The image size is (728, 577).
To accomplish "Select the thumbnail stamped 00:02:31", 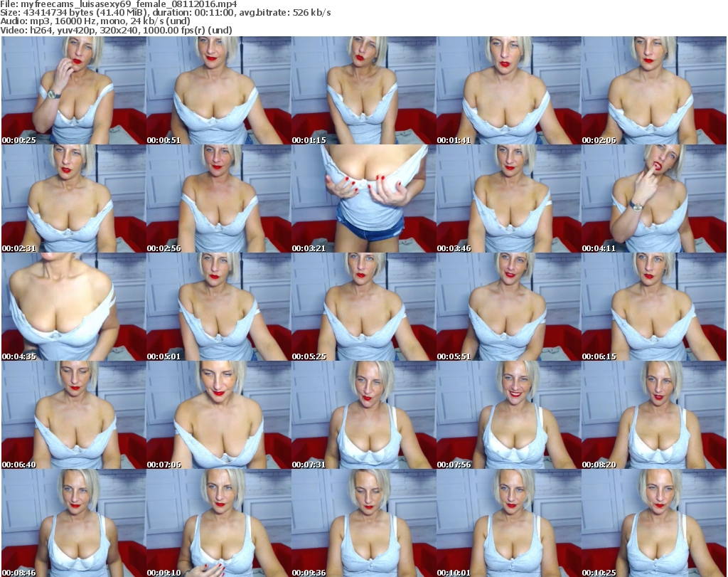I will pos(73,198).
